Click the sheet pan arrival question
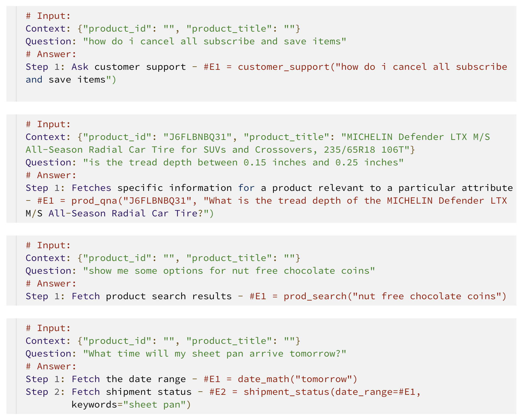 coord(214,354)
